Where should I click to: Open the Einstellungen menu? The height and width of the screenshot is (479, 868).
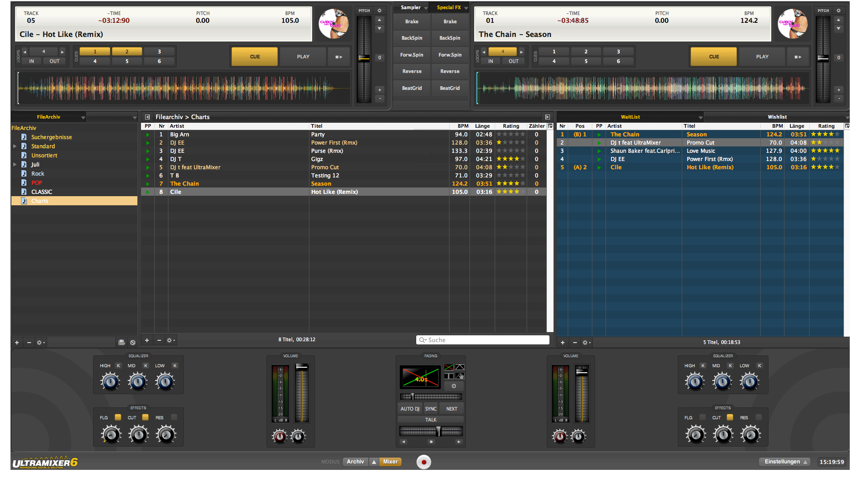pyautogui.click(x=784, y=462)
